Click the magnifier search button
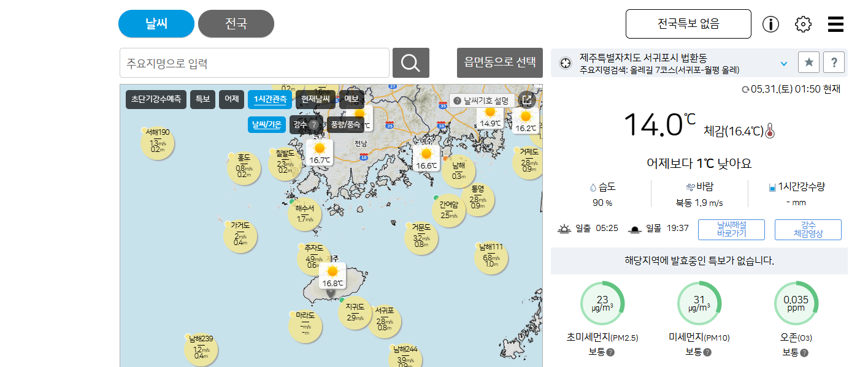Screen dimensions: 868x367 coord(410,62)
